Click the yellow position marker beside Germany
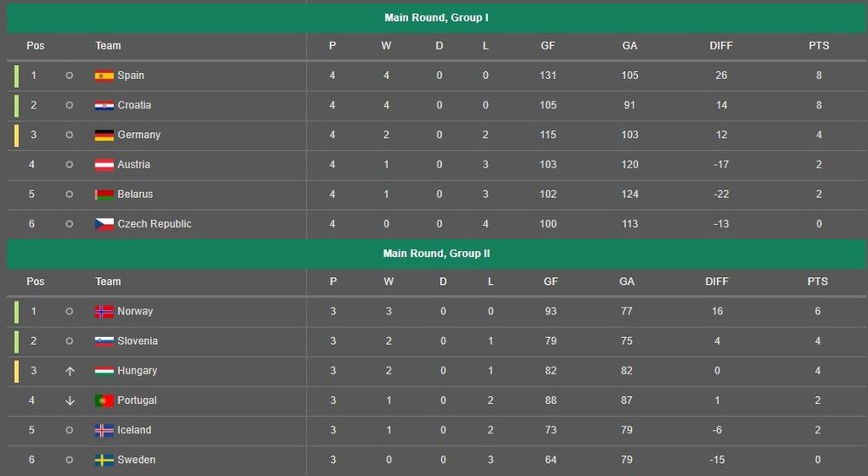 click(16, 136)
